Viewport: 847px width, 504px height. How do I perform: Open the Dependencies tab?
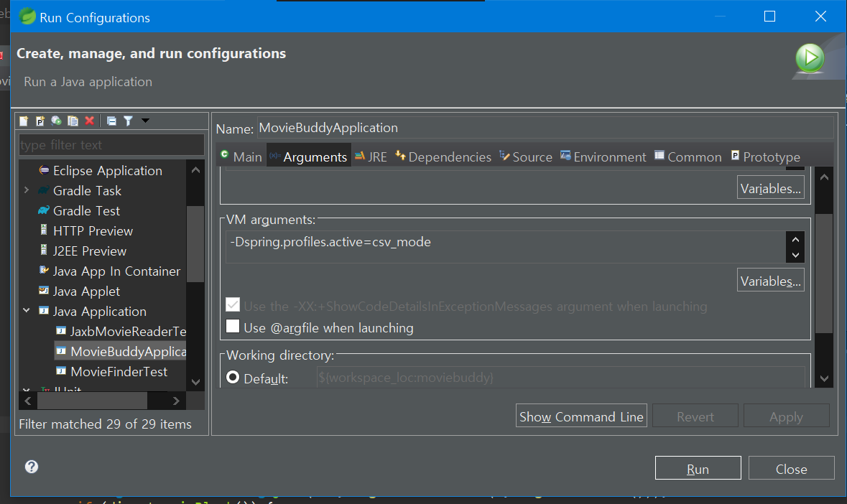443,157
